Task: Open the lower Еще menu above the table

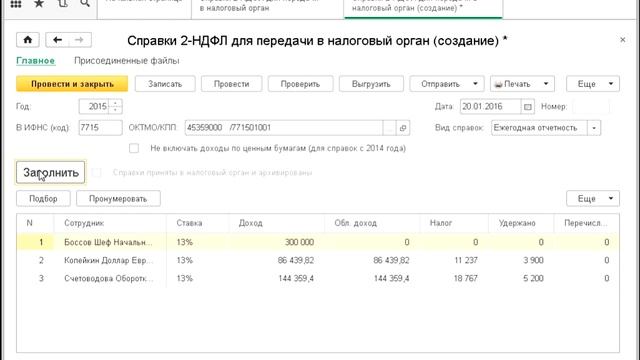Action: pyautogui.click(x=593, y=199)
